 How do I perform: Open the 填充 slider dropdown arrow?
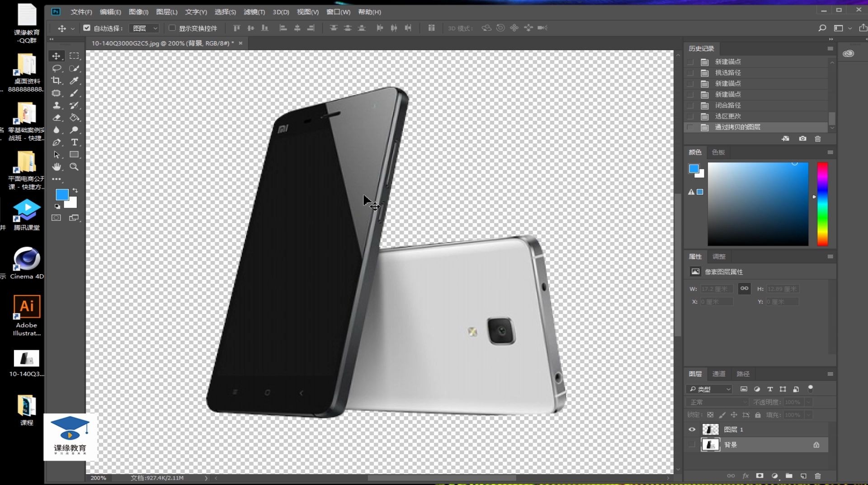coord(809,415)
